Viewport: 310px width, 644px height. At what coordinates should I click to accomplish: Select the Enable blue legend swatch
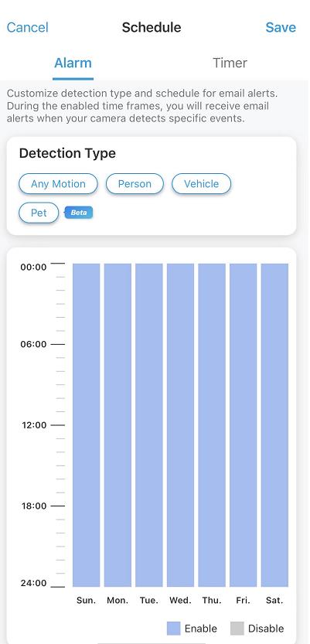(173, 629)
